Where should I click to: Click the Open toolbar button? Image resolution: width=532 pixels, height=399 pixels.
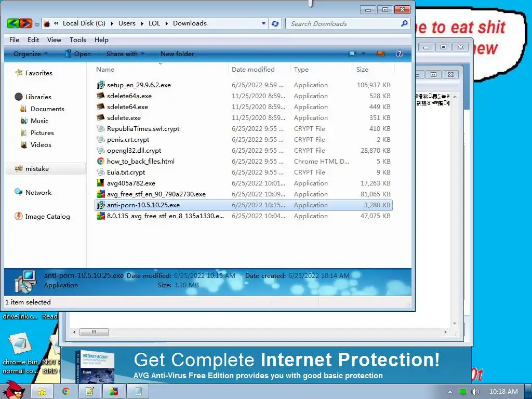[78, 54]
